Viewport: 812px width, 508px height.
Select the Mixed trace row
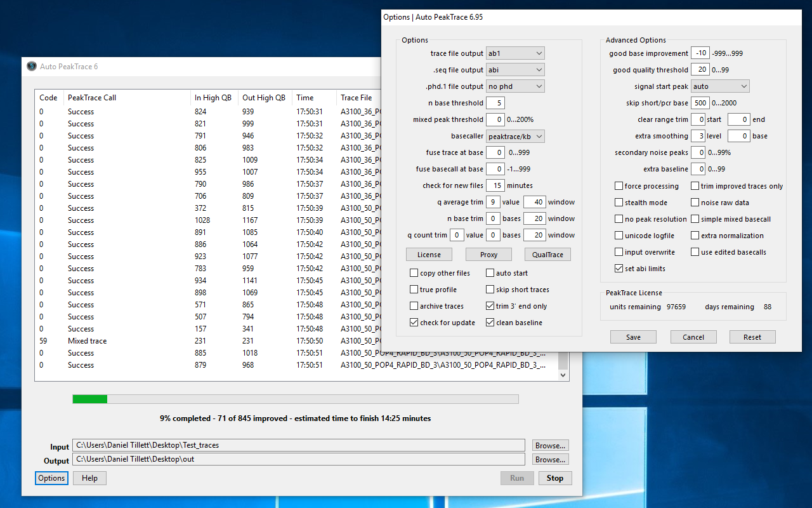[x=297, y=341]
